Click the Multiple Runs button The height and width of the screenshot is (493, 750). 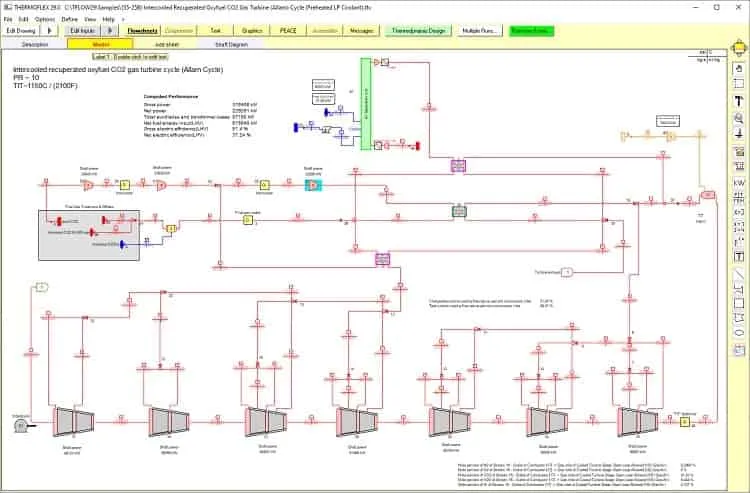pyautogui.click(x=479, y=31)
